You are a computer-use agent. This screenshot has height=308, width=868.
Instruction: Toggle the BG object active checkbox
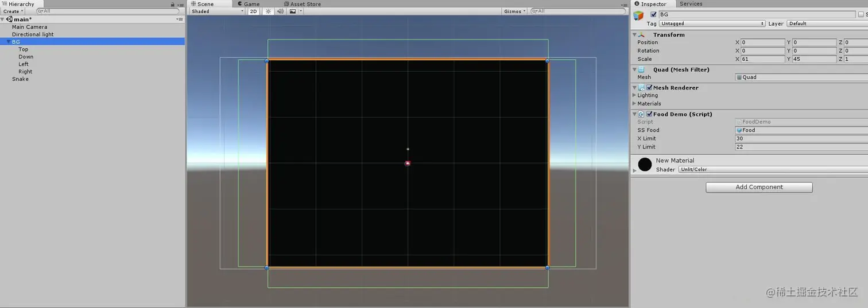[653, 14]
